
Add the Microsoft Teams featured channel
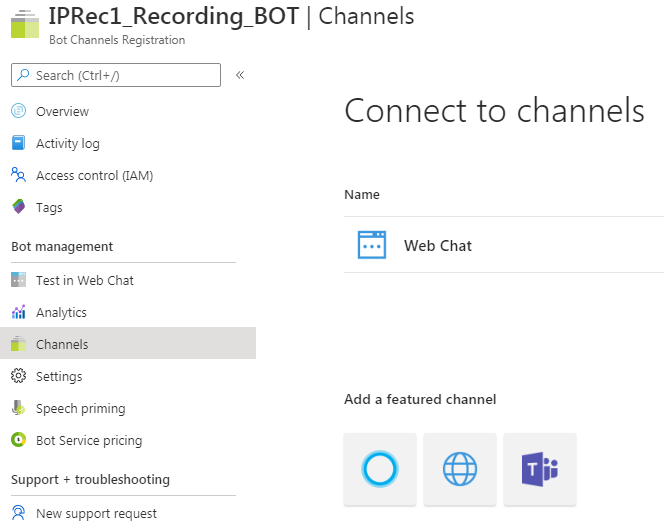click(x=540, y=469)
